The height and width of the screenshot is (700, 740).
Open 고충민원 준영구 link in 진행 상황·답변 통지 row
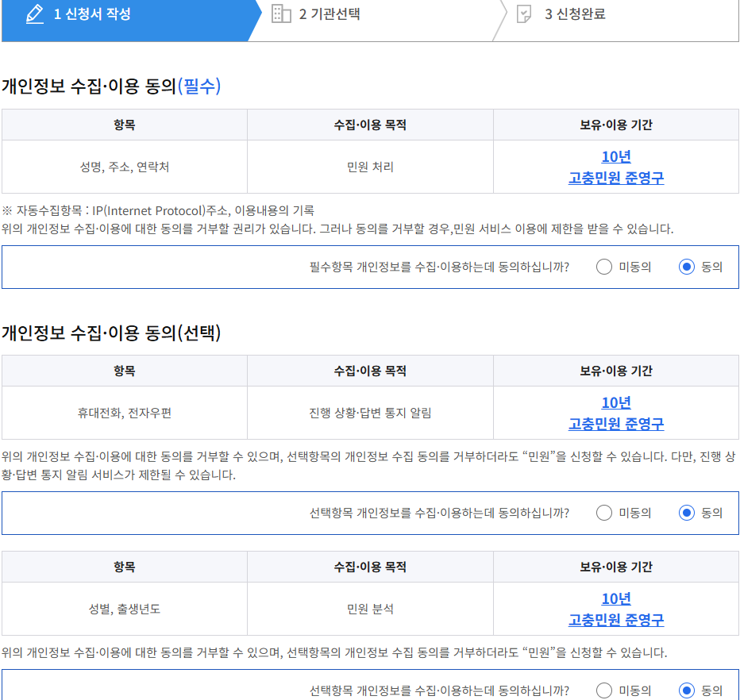point(616,424)
